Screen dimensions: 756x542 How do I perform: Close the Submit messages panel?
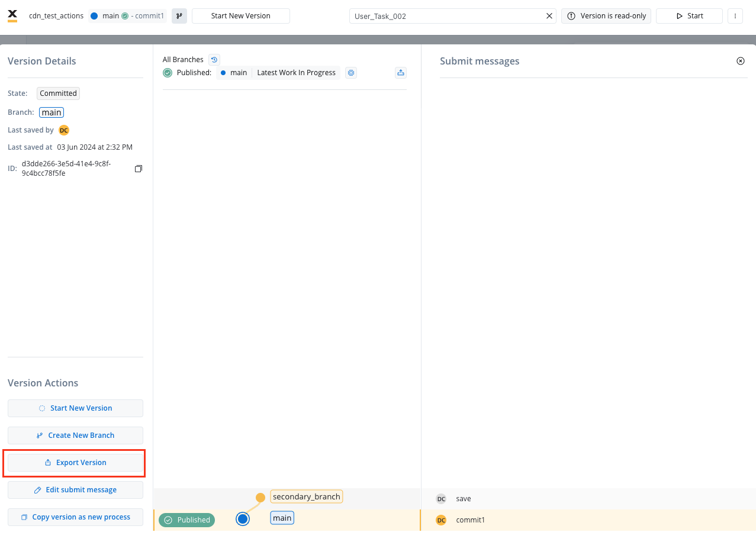click(740, 61)
